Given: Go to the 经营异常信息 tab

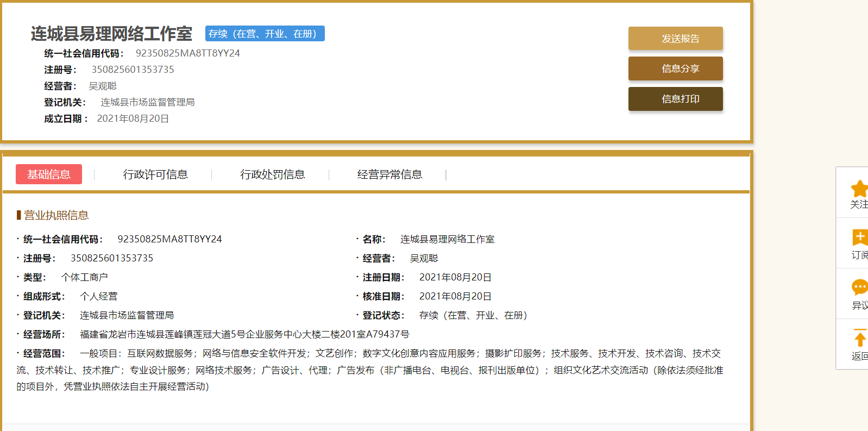Looking at the screenshot, I should tap(390, 174).
